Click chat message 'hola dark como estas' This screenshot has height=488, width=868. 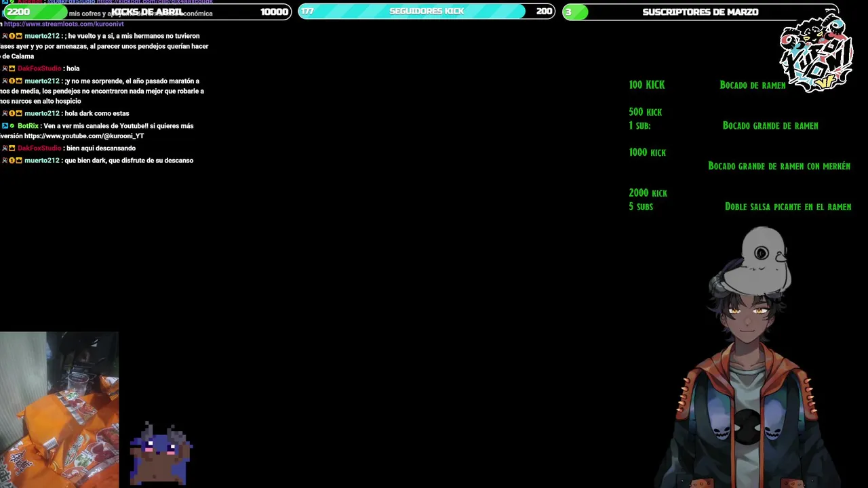97,113
